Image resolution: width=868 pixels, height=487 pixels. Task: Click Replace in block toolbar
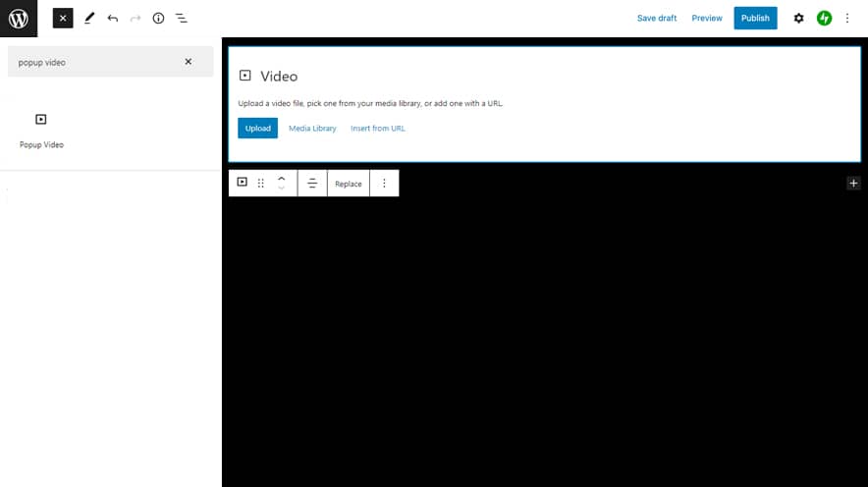tap(349, 184)
